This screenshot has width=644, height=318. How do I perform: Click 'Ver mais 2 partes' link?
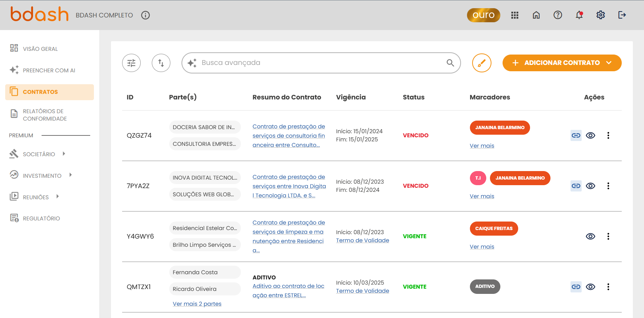pos(197,304)
